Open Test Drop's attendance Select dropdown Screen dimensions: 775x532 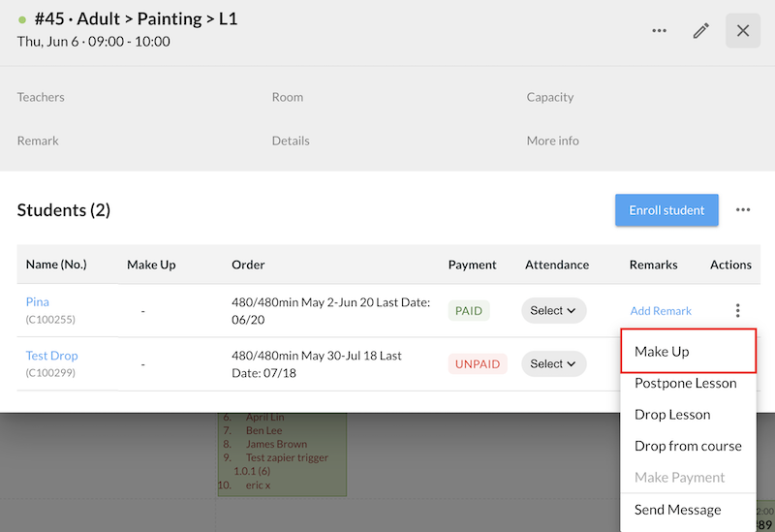tap(554, 364)
